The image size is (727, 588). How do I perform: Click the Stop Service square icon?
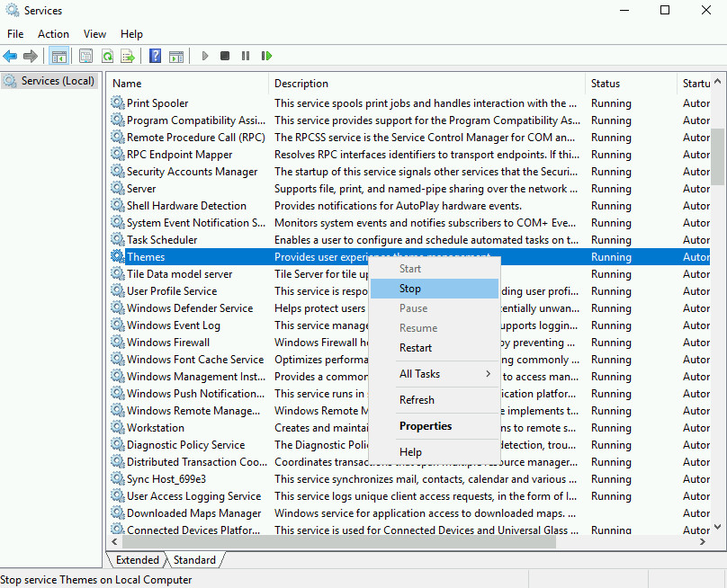pyautogui.click(x=225, y=56)
